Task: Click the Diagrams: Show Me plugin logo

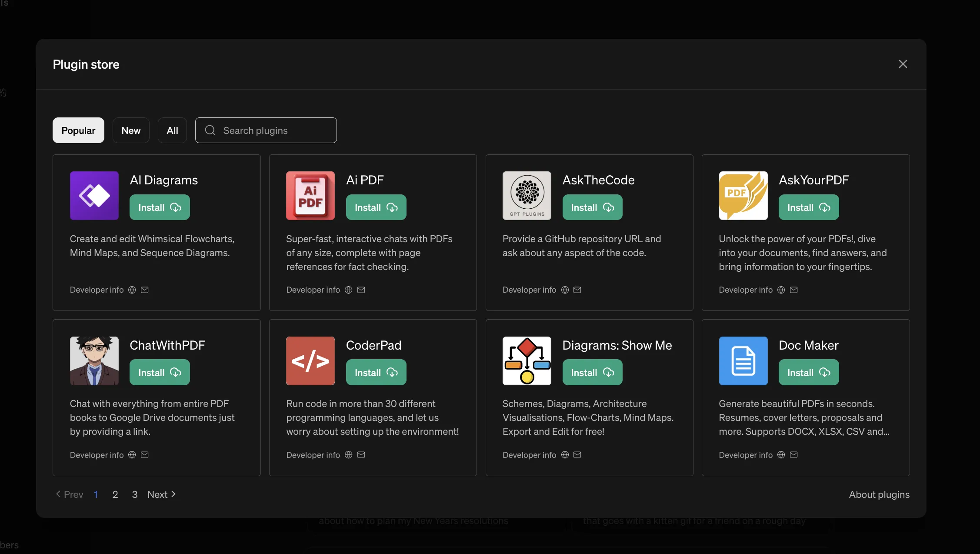Action: (x=527, y=361)
